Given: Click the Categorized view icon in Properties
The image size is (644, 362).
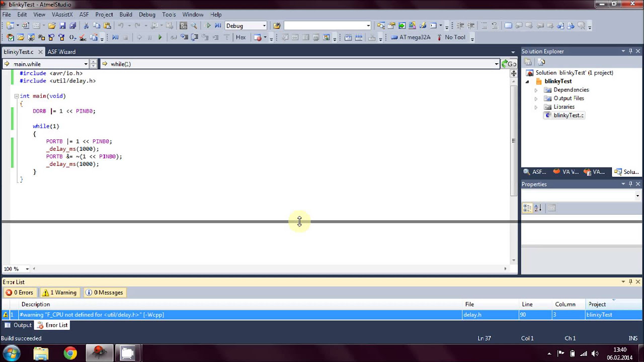Looking at the screenshot, I should (527, 208).
